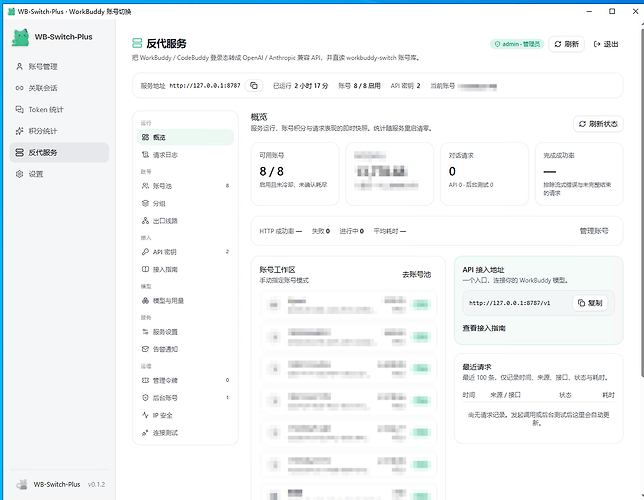Click API 密钥 2 in the top status bar

(x=405, y=86)
